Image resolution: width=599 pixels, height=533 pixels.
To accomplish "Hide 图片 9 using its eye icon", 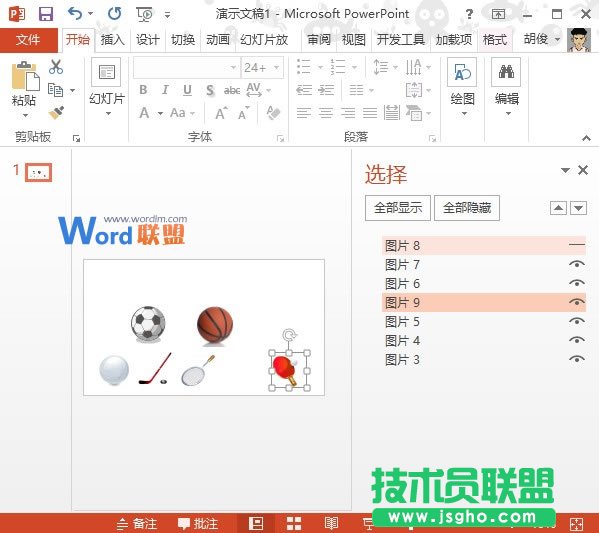I will 577,302.
